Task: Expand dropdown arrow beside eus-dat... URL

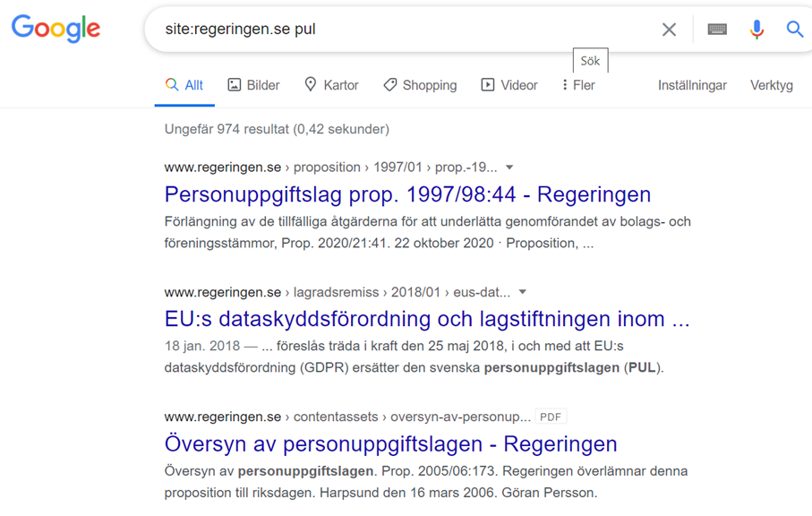Action: [x=523, y=292]
